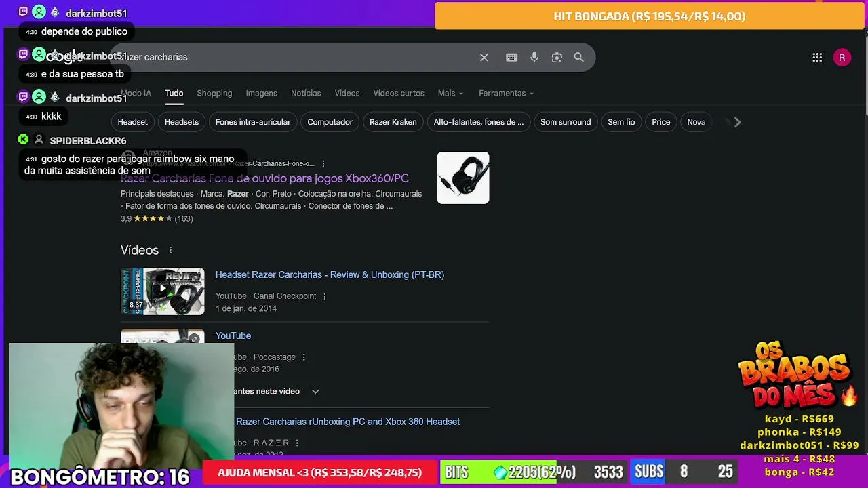Expand the Ferramentas dropdown

pos(506,93)
